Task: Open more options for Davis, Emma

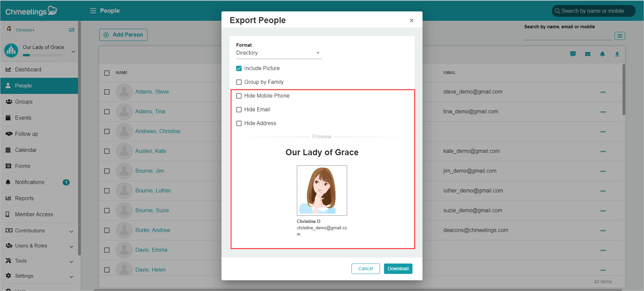Action: [x=603, y=250]
